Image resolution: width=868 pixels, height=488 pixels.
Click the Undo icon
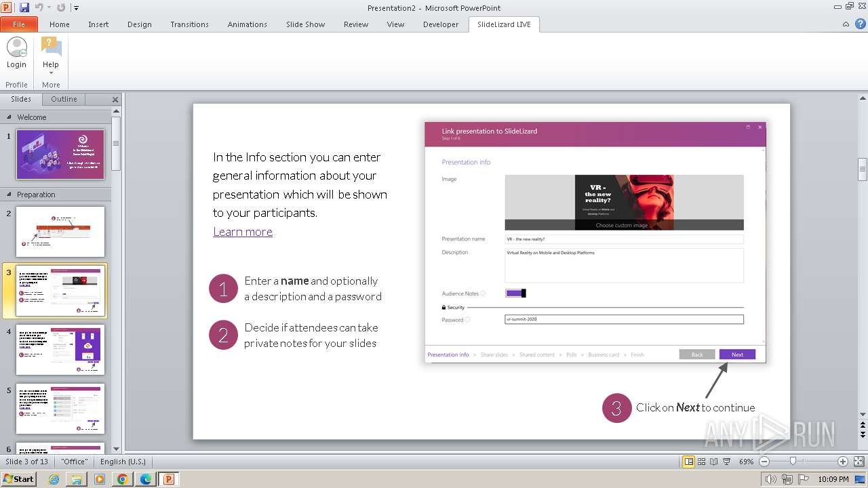[39, 7]
